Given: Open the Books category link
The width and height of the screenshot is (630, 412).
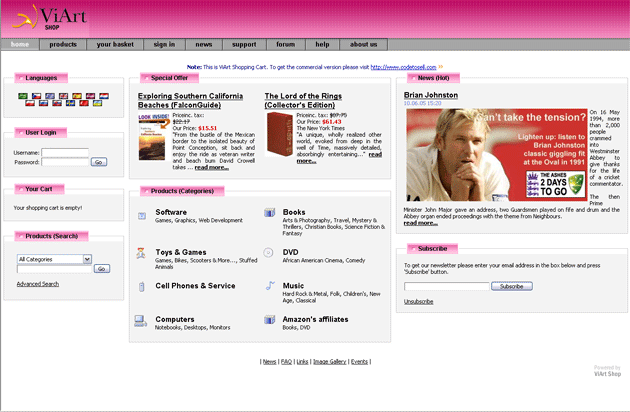Looking at the screenshot, I should click(x=294, y=212).
